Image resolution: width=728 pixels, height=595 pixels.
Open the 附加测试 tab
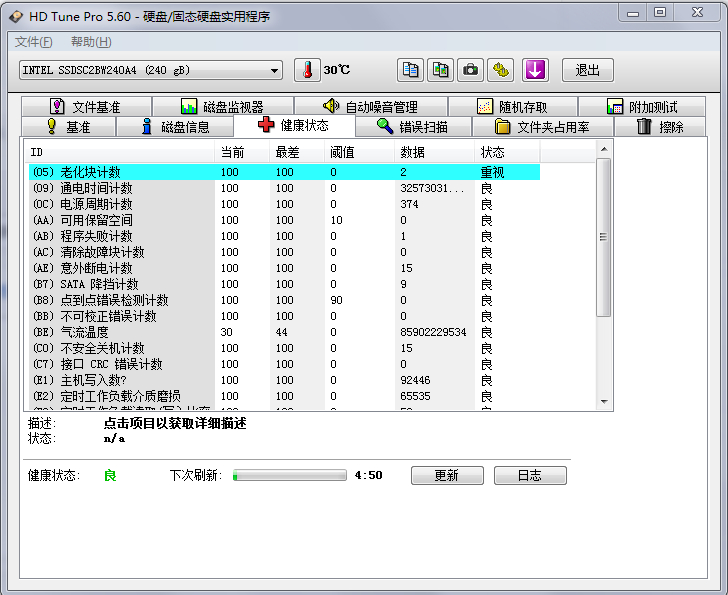coord(642,107)
